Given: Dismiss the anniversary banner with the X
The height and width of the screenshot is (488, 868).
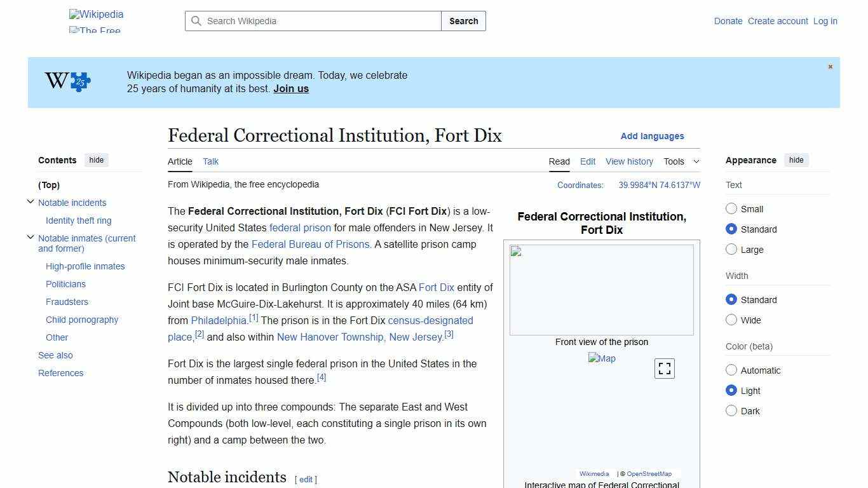Looking at the screenshot, I should click(x=830, y=66).
